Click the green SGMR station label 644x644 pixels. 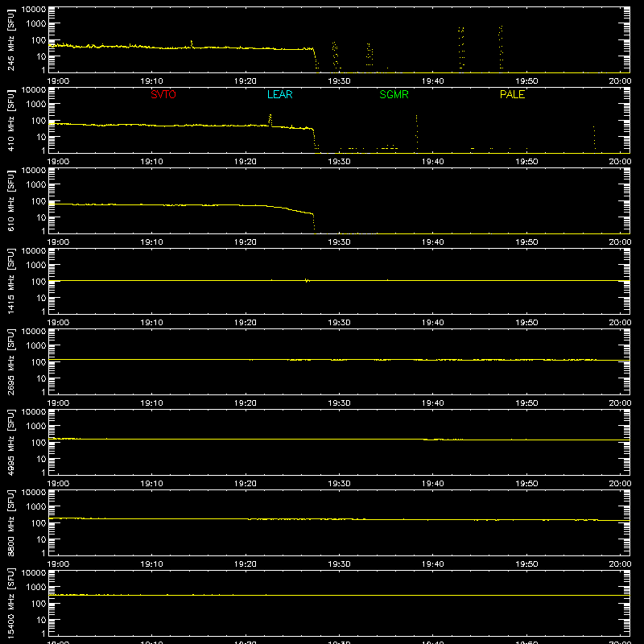[394, 94]
